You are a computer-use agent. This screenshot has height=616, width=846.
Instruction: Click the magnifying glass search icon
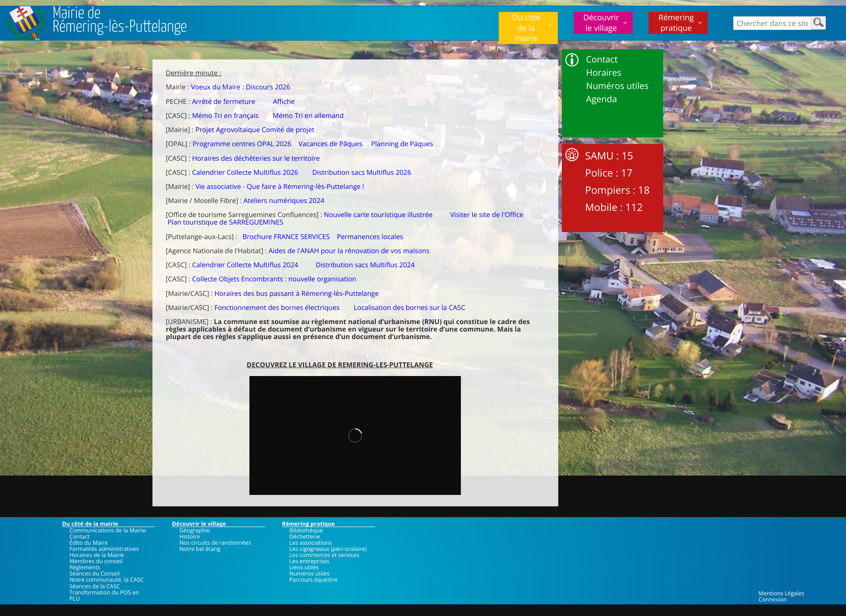[818, 23]
